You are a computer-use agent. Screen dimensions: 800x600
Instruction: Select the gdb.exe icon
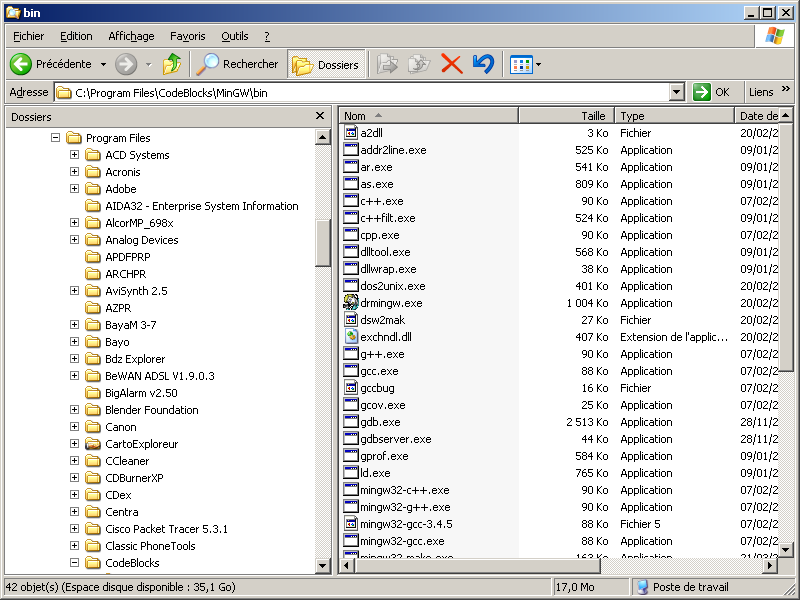(x=351, y=422)
